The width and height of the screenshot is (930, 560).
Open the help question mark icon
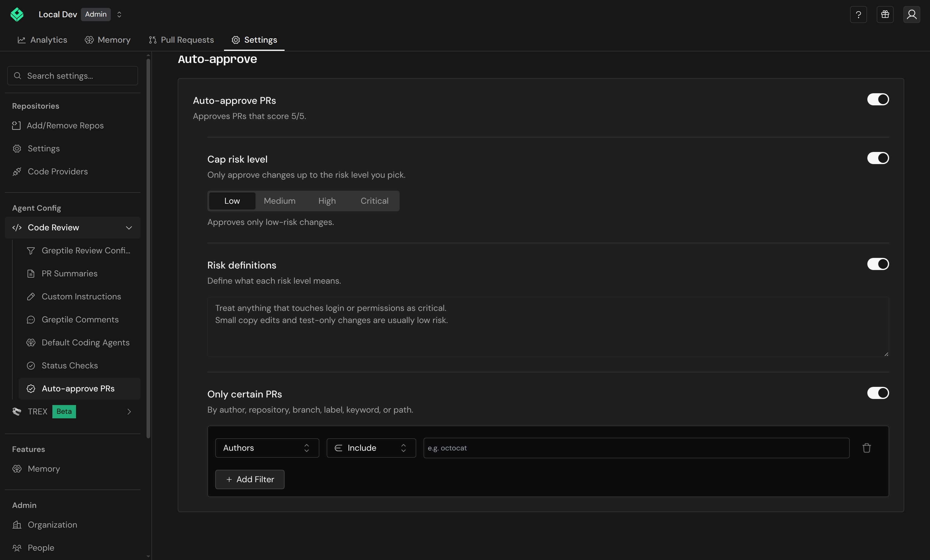[x=858, y=14]
